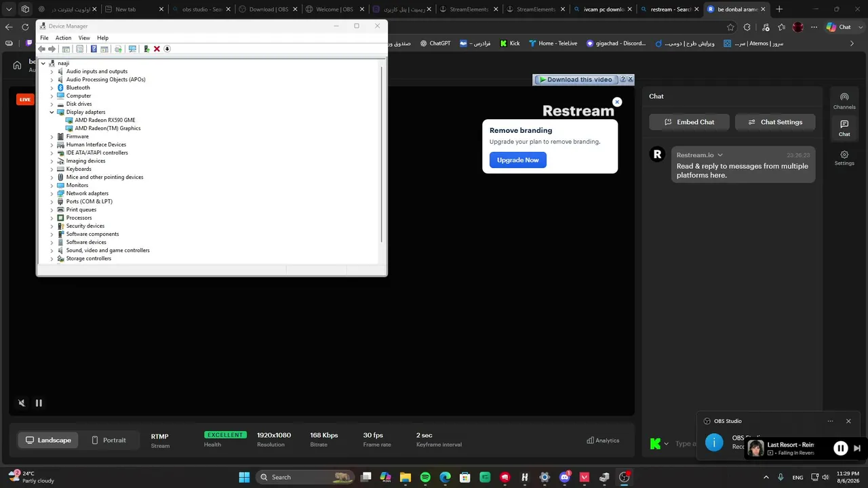Screen dimensions: 868x488
Task: Collapse the Display adapters node
Action: click(x=52, y=112)
